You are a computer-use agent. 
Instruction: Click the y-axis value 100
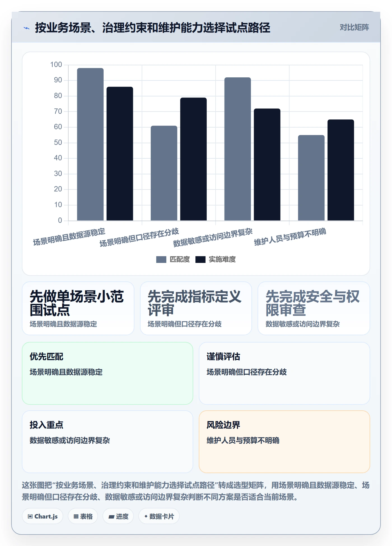click(x=56, y=65)
